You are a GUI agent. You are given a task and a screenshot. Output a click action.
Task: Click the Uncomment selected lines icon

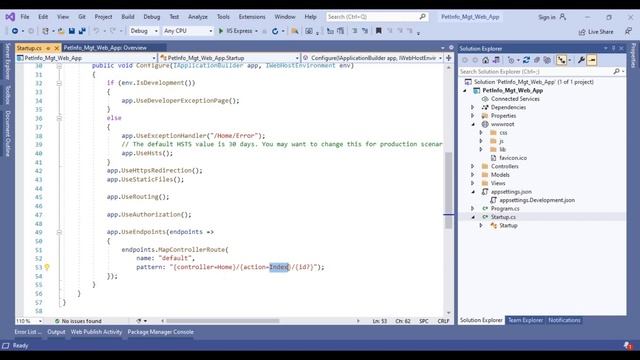365,31
